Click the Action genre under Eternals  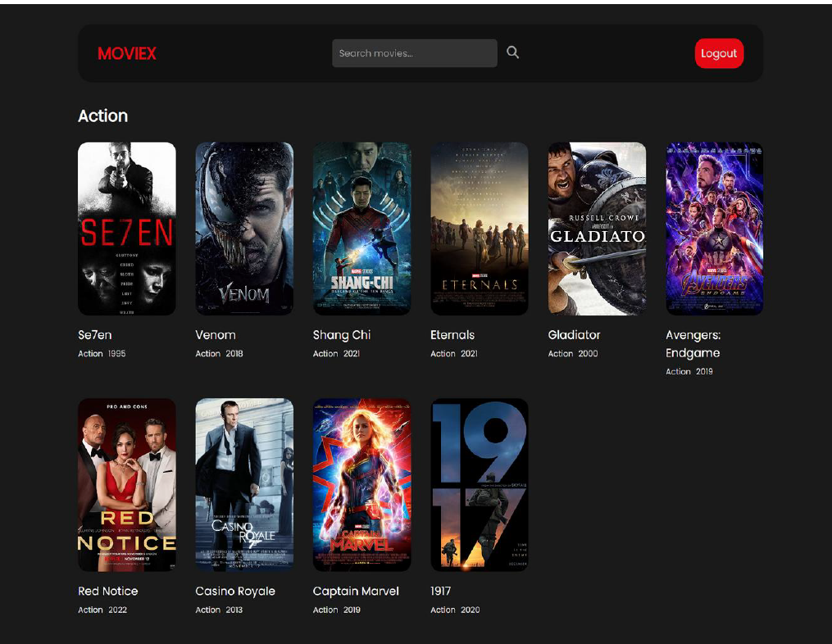443,353
